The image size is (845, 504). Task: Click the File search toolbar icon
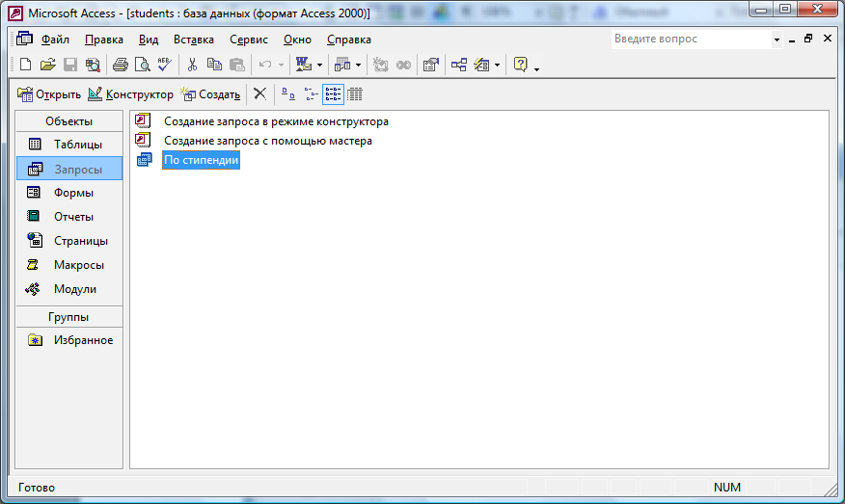point(93,66)
